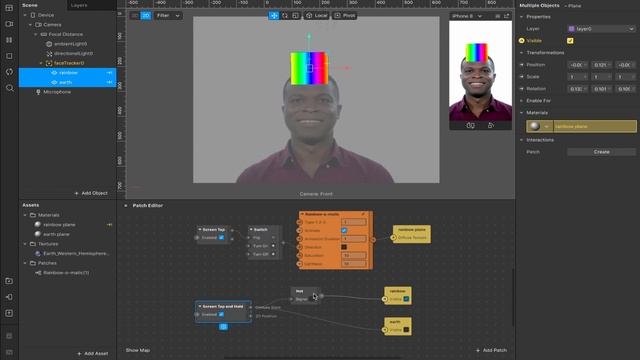
Task: Click the Local coordinates toggle button
Action: point(317,16)
